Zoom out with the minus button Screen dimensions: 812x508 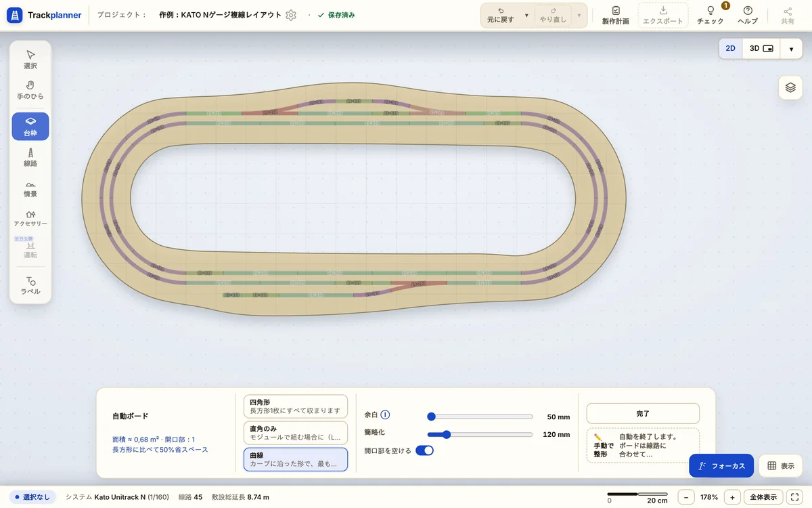click(x=685, y=497)
